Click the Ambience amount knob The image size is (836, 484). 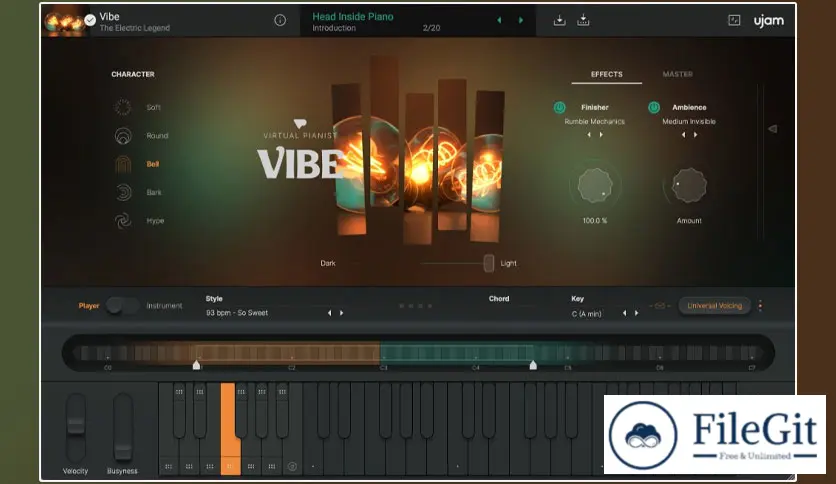[689, 185]
